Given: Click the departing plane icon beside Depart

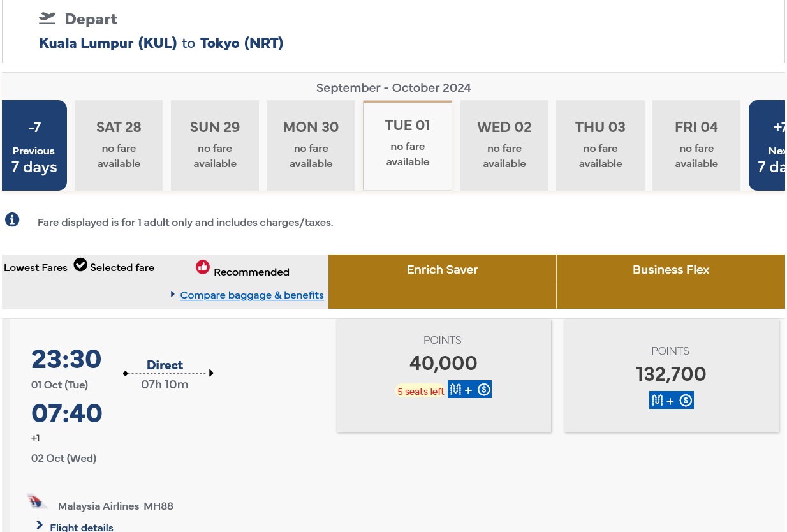Looking at the screenshot, I should 47,18.
